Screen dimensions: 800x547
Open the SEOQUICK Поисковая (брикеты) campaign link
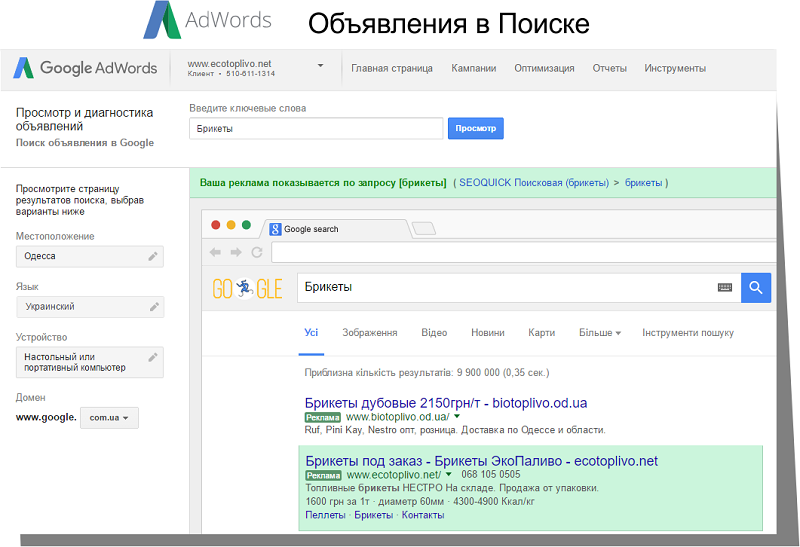[x=534, y=183]
